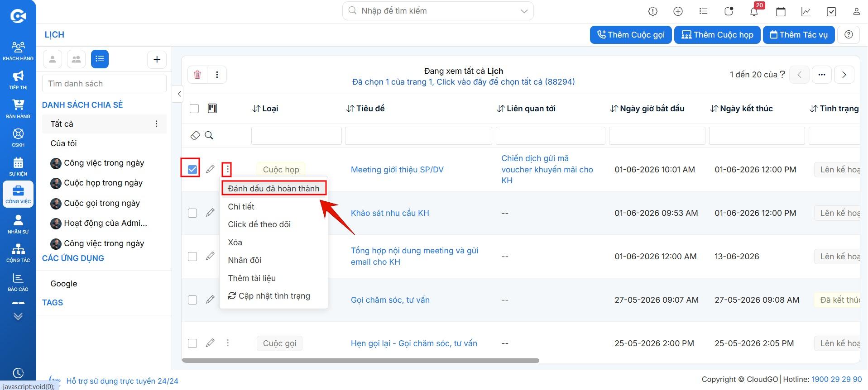
Task: Open options menu for Tất cả list
Action: (156, 124)
